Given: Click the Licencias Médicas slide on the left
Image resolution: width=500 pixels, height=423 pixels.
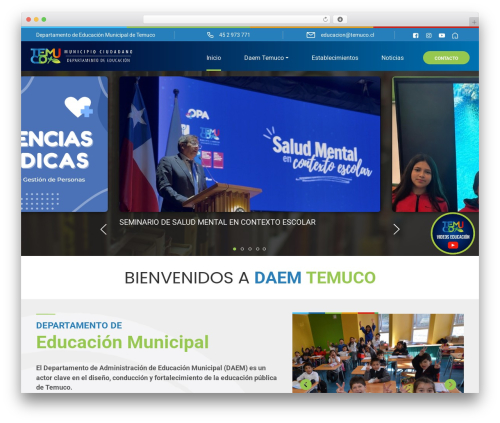Looking at the screenshot, I should pos(64,144).
